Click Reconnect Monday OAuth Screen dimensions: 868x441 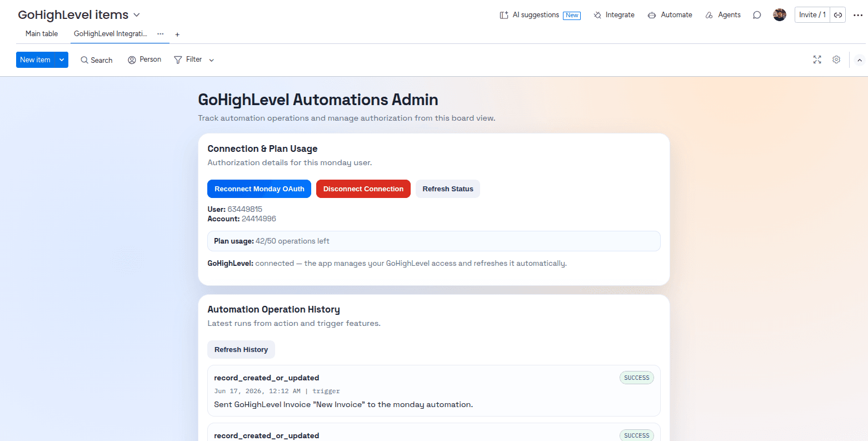tap(260, 189)
